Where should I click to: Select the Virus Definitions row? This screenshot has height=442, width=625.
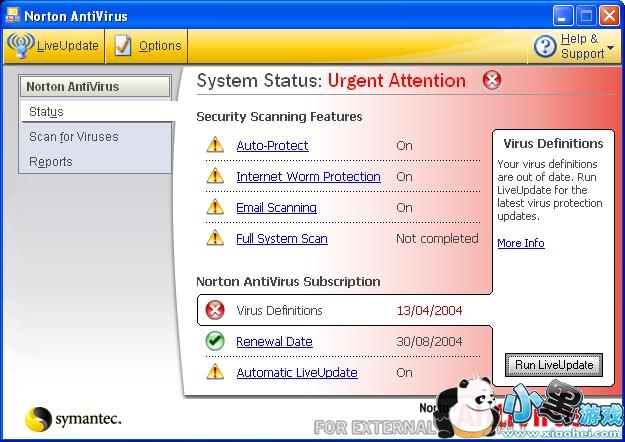[x=344, y=310]
